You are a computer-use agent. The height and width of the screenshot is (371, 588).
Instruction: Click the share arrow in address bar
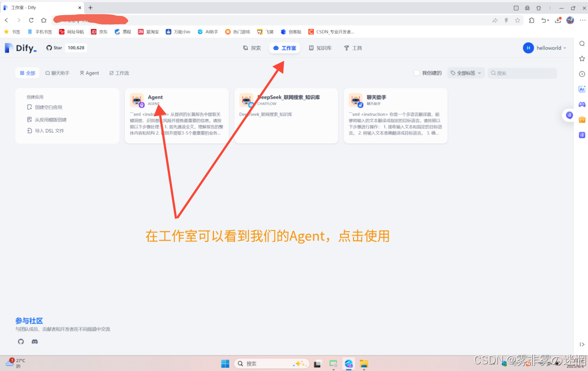495,20
